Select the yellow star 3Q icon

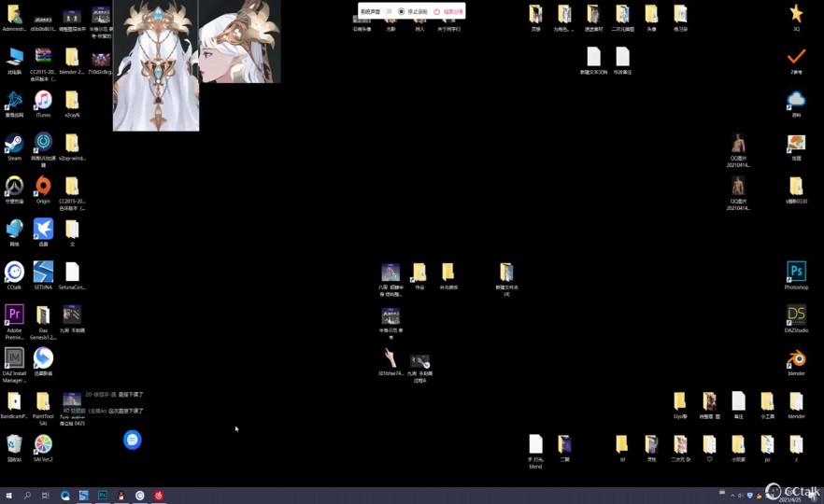796,18
